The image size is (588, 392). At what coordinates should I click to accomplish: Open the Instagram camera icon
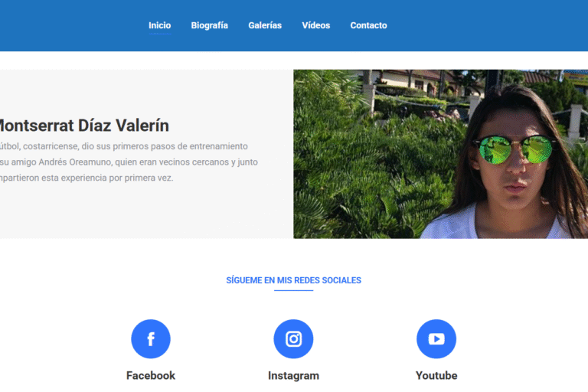tap(294, 338)
